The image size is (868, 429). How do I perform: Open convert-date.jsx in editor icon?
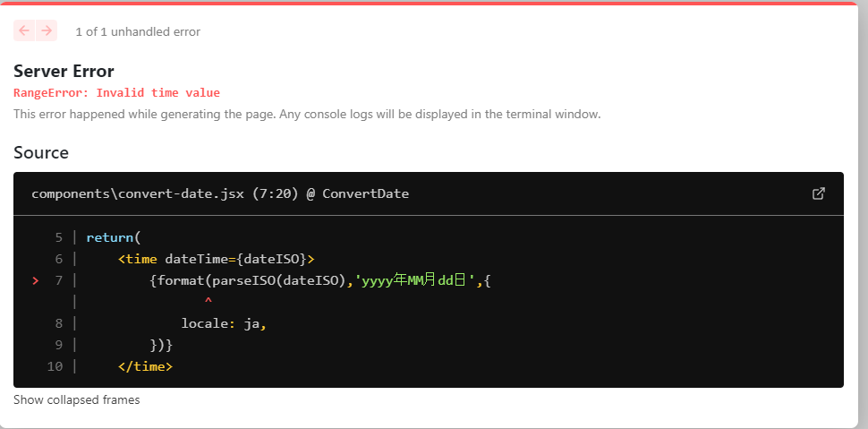pos(818,193)
